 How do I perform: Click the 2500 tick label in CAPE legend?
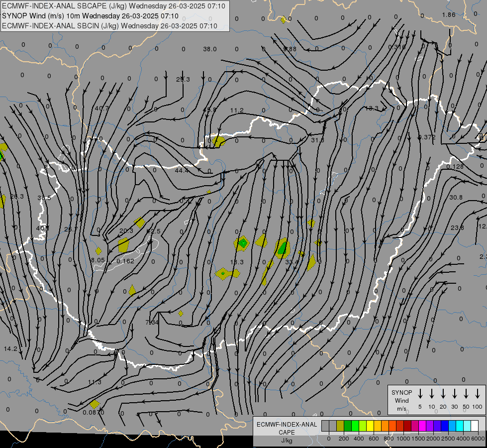pyautogui.click(x=448, y=439)
